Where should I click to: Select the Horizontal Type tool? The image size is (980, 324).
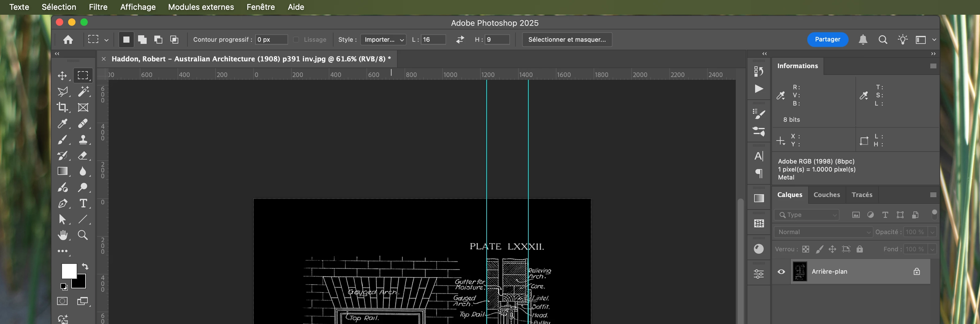click(83, 203)
